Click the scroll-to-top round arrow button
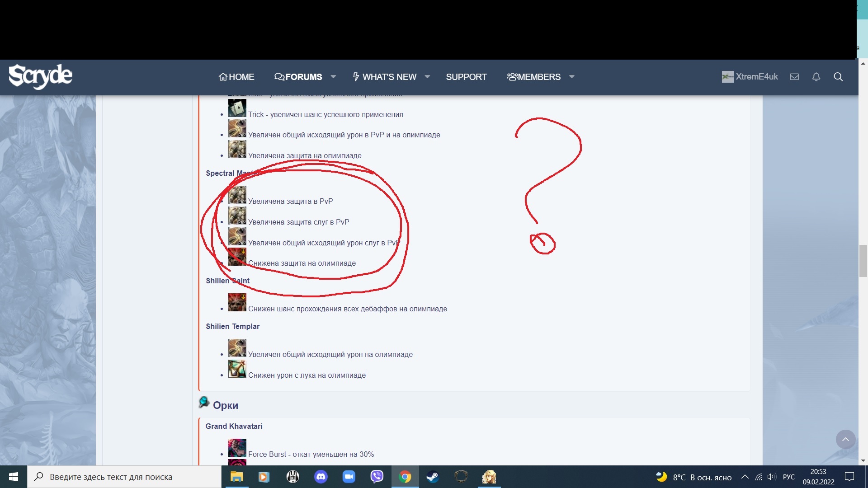 (x=845, y=439)
